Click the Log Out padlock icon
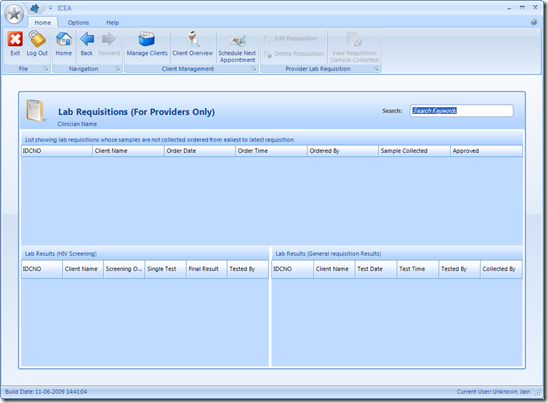The height and width of the screenshot is (403, 548). click(x=37, y=39)
